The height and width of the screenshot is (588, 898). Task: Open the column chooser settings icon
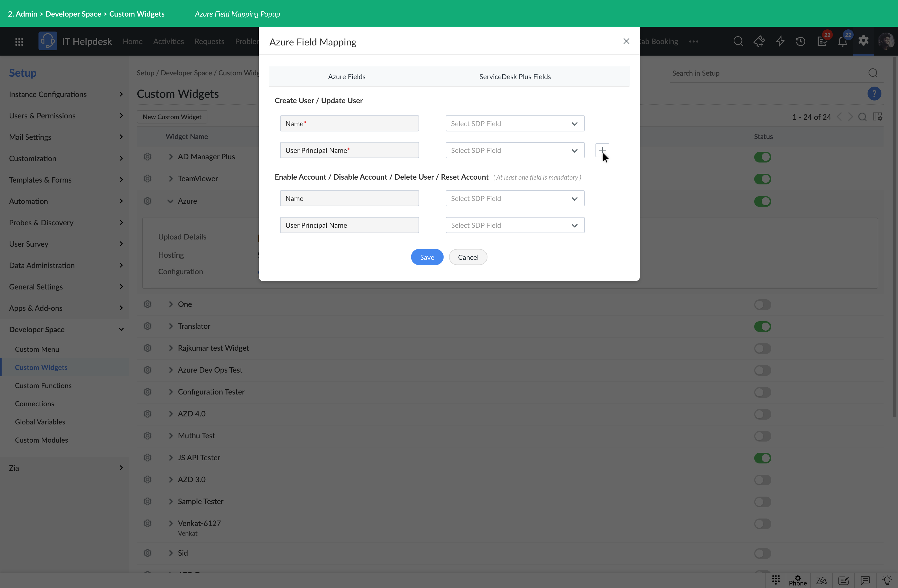click(877, 117)
